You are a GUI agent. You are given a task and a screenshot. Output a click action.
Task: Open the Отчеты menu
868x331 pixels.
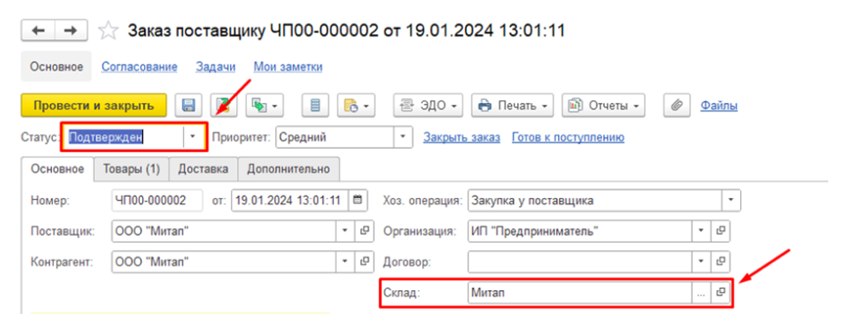[x=603, y=105]
